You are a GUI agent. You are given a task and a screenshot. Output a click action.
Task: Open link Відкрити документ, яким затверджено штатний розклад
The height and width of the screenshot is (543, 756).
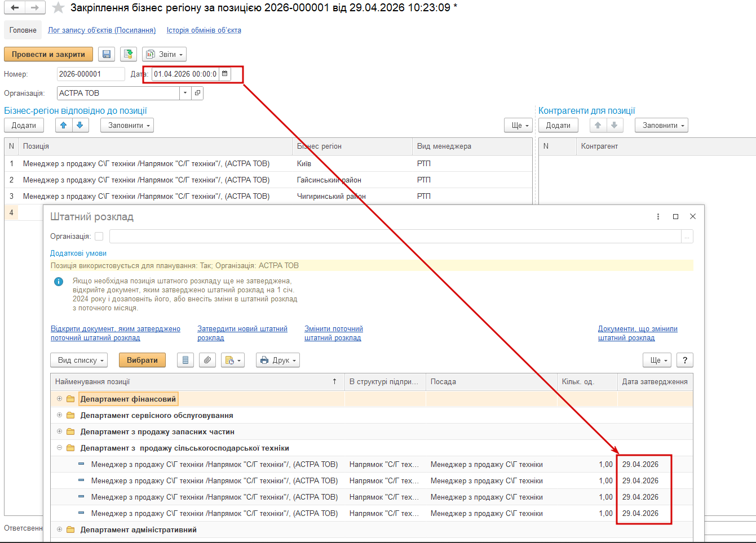[116, 333]
